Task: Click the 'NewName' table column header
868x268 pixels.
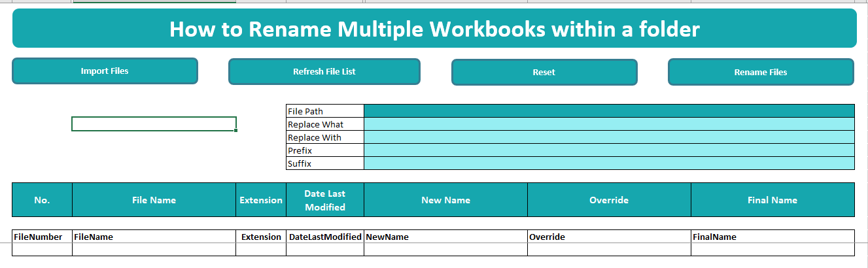Action: point(445,237)
